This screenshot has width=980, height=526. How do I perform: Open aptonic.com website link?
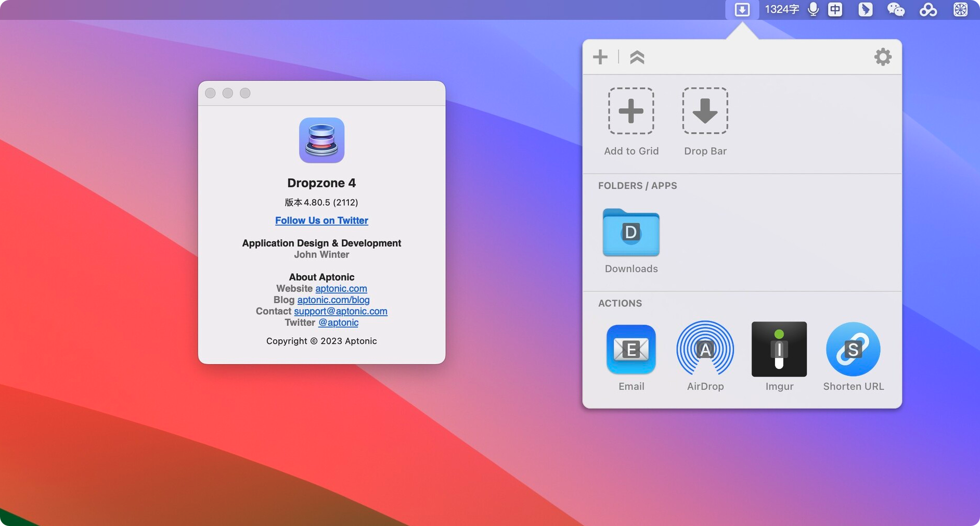[x=341, y=288]
